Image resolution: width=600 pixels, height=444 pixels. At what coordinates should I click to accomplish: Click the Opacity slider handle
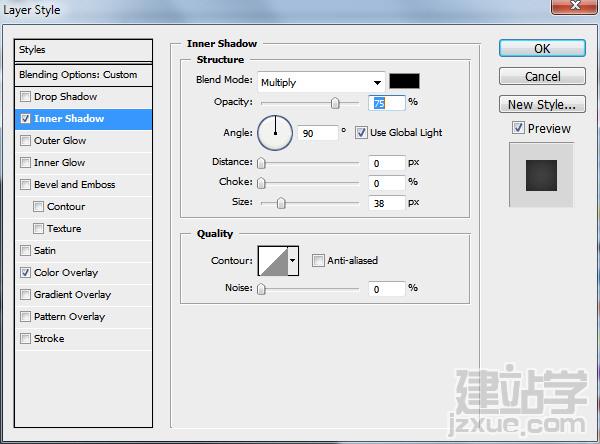click(335, 103)
